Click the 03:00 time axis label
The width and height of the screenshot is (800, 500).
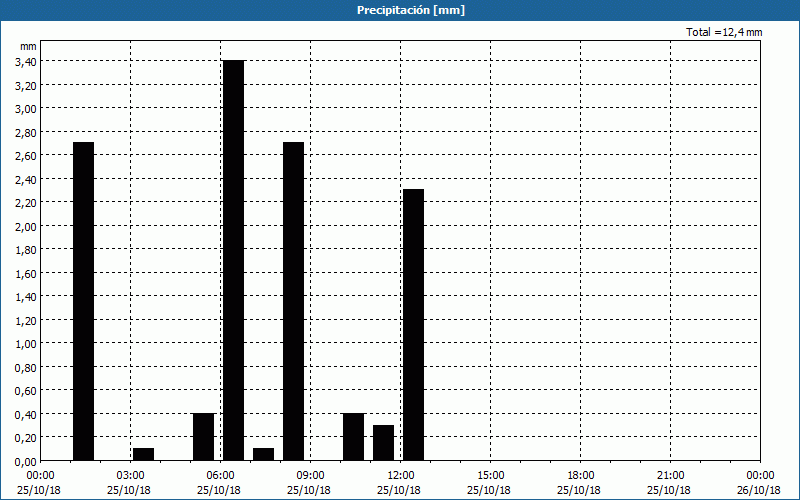[131, 476]
